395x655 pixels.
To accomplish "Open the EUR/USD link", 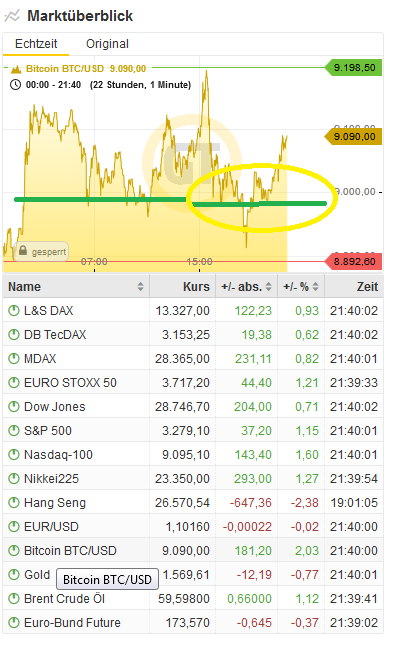I will 51,527.
